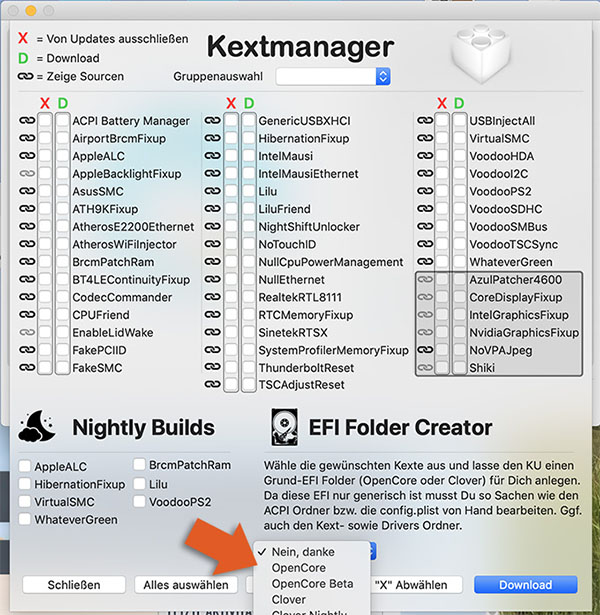Show sources link icon for USBInjectAll
600x615 pixels.
tap(425, 120)
